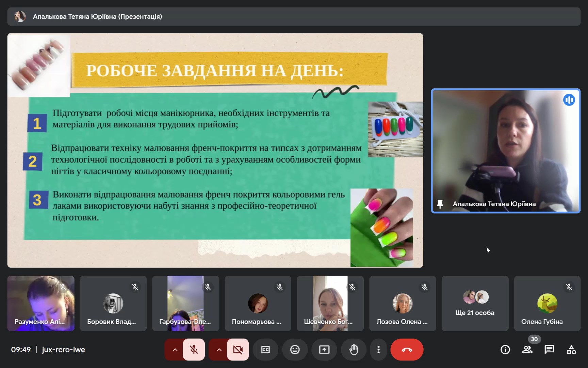Select Апалькова Тетяна Юріївна video tile
The image size is (588, 368).
(506, 151)
